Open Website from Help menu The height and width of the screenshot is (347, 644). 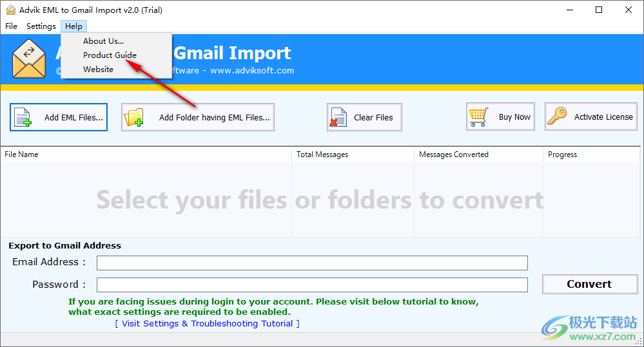[x=98, y=70]
